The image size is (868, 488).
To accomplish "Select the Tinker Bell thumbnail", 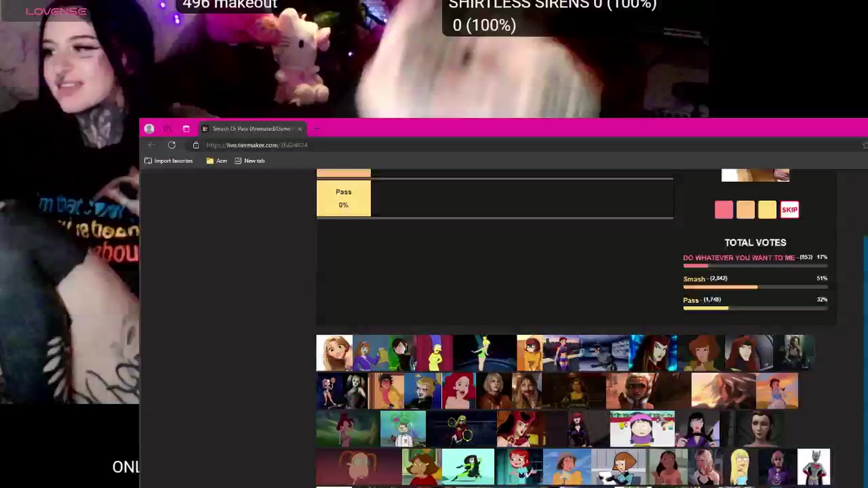I will pos(485,353).
